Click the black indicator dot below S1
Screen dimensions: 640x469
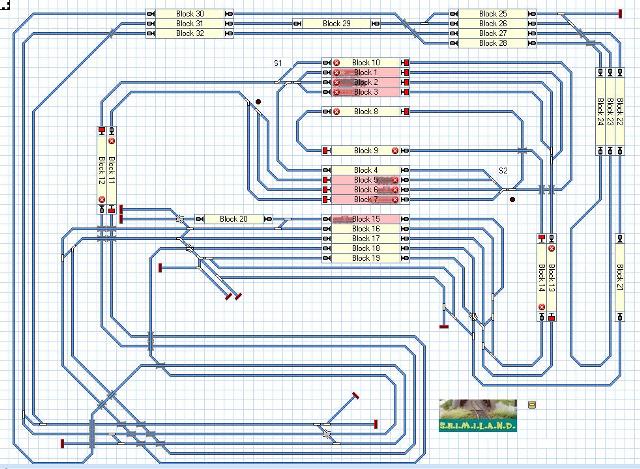(x=258, y=102)
